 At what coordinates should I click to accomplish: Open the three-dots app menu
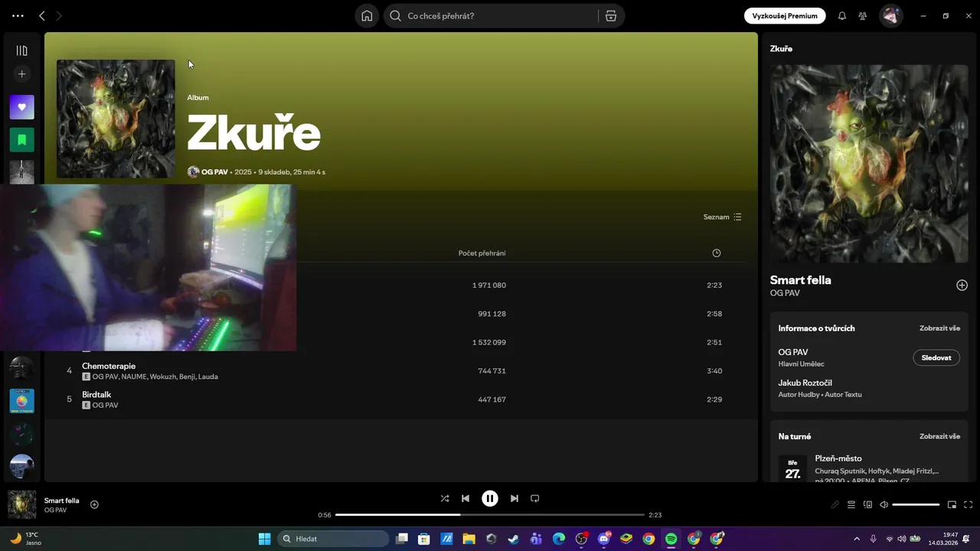tap(18, 16)
